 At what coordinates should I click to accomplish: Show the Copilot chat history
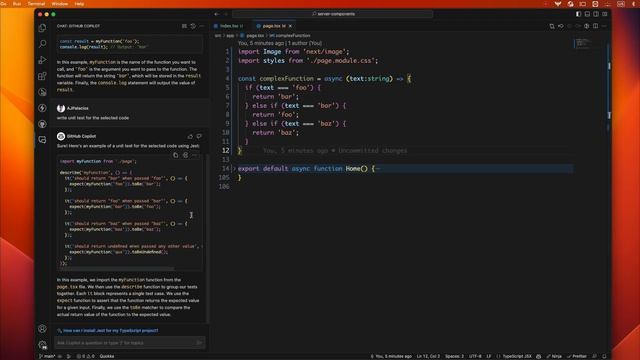coord(193,26)
